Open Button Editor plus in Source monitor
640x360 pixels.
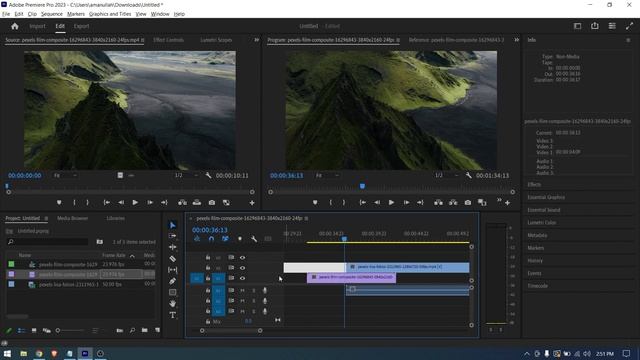pos(252,203)
